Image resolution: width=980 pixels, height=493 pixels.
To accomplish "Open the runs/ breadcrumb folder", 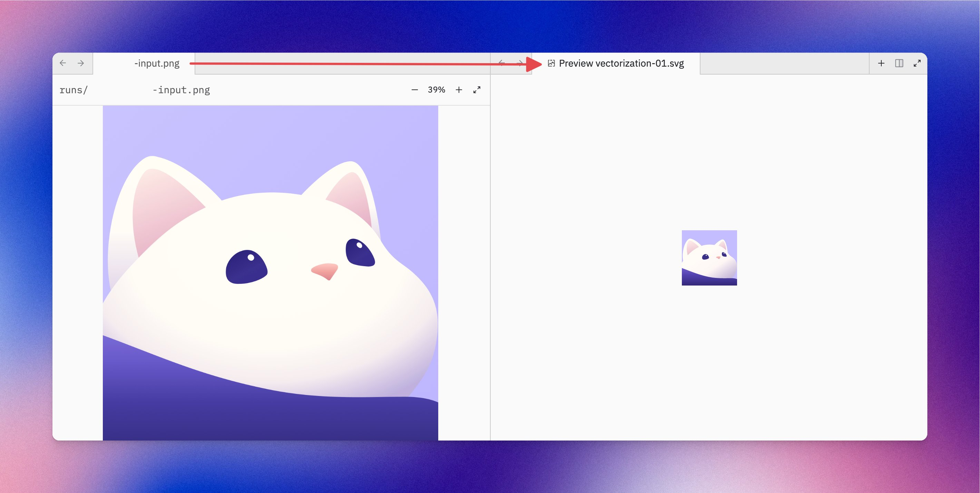I will point(73,90).
